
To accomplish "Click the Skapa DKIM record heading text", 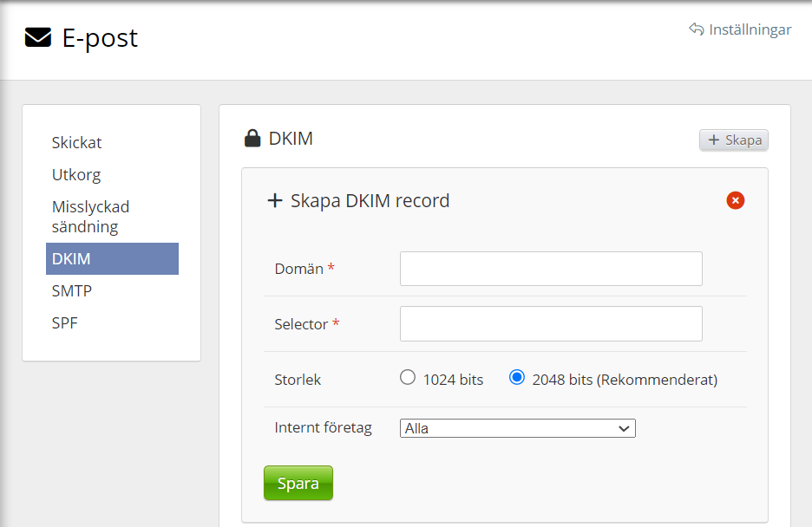I will (370, 201).
